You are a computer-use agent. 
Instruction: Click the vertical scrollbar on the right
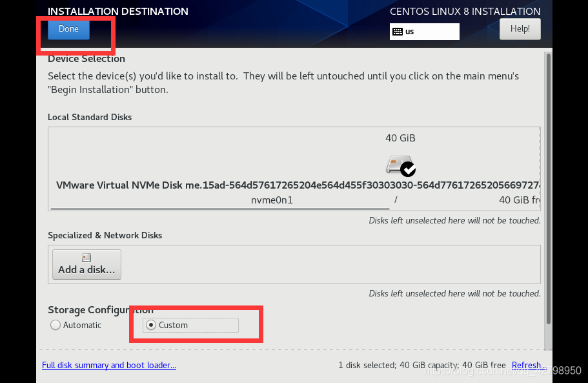548,189
